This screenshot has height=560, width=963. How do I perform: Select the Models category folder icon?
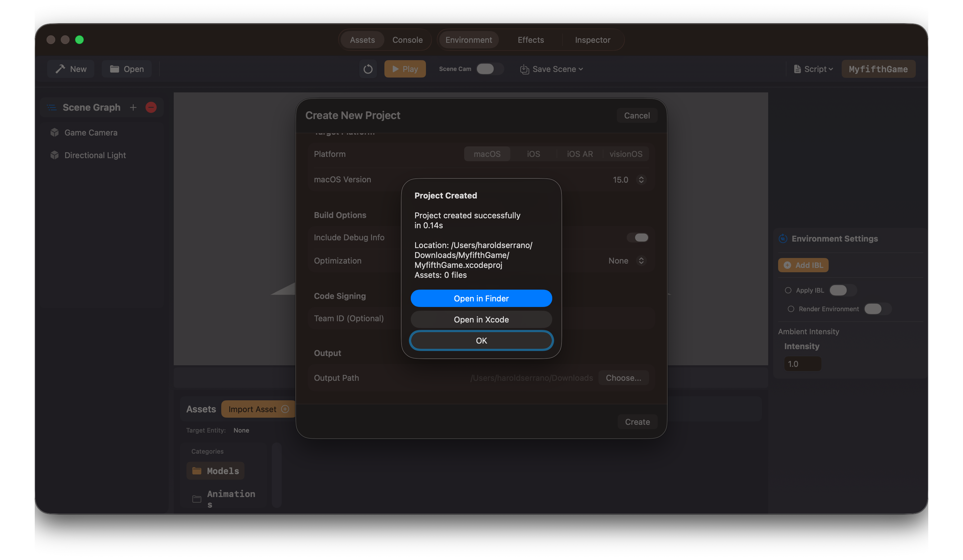[197, 471]
